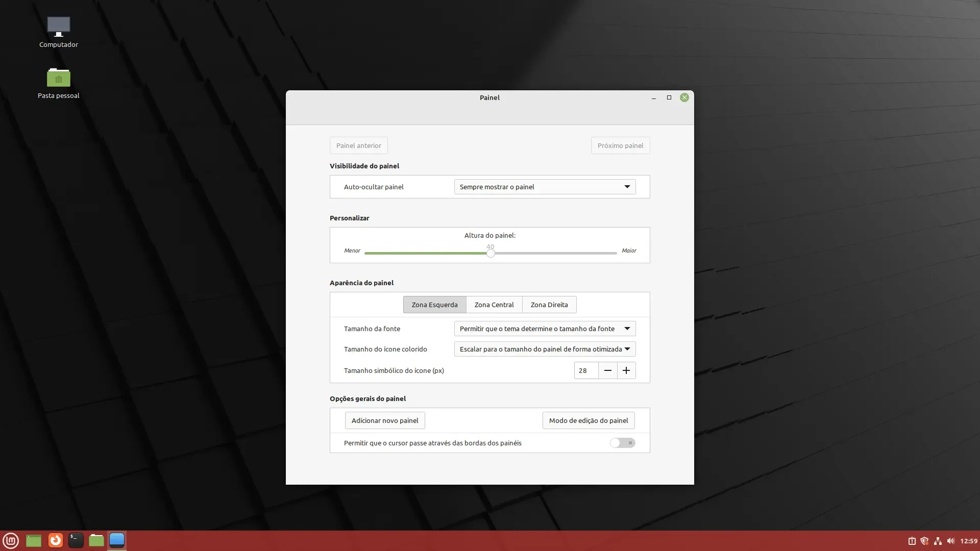Open the Tamanho do ícone colorido dropdown

[545, 349]
